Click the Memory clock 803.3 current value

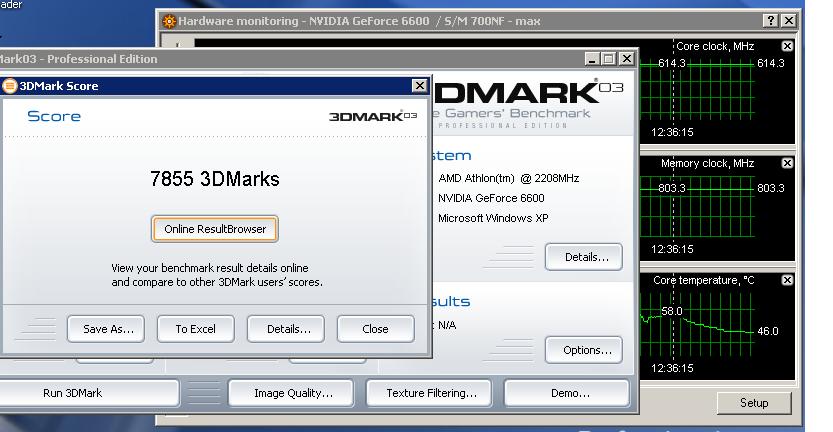pos(770,188)
